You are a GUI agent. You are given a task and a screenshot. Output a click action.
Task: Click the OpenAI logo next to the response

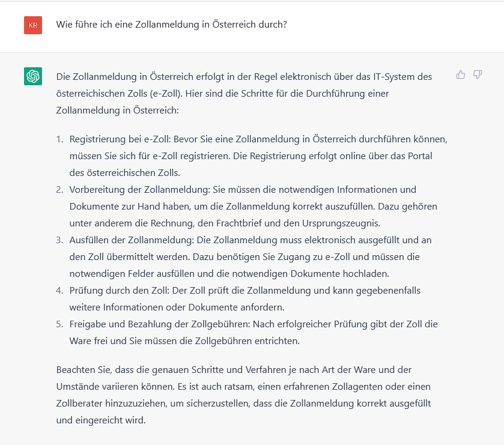(33, 76)
